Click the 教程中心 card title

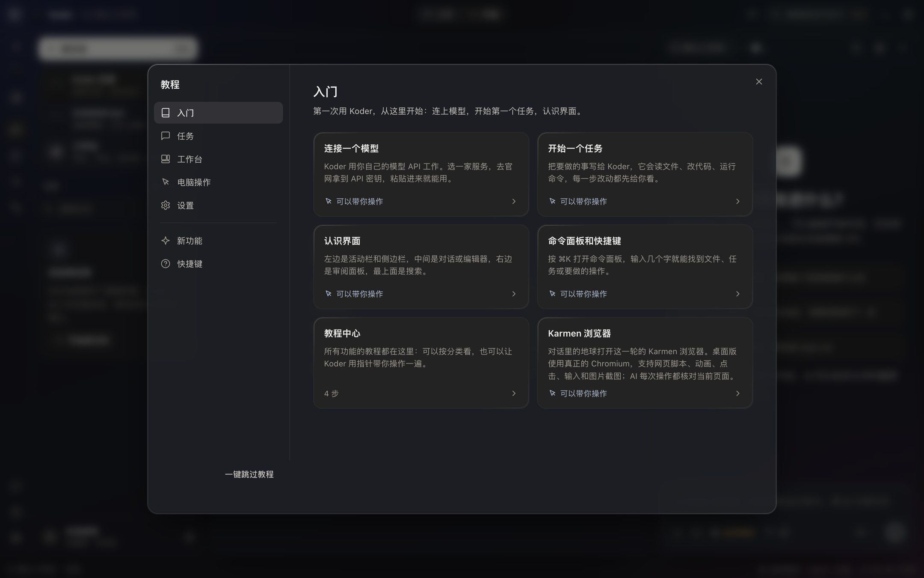click(342, 333)
